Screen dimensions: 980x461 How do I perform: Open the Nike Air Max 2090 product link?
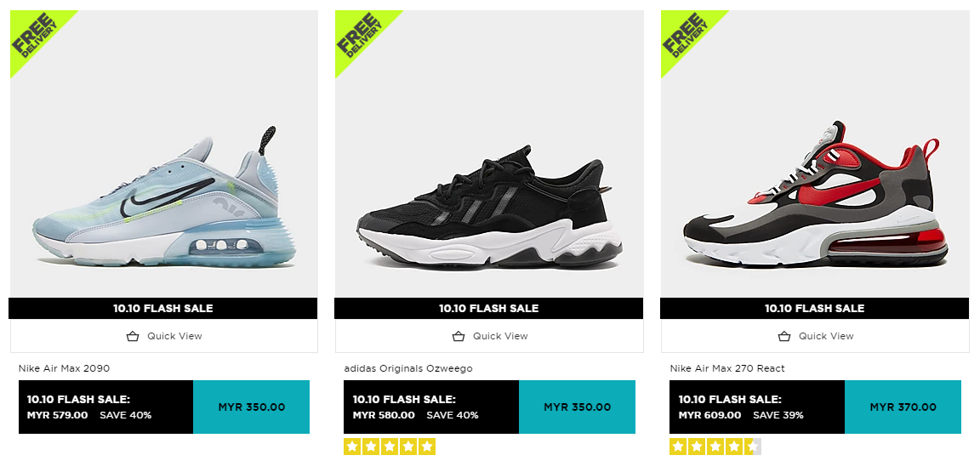click(x=64, y=368)
